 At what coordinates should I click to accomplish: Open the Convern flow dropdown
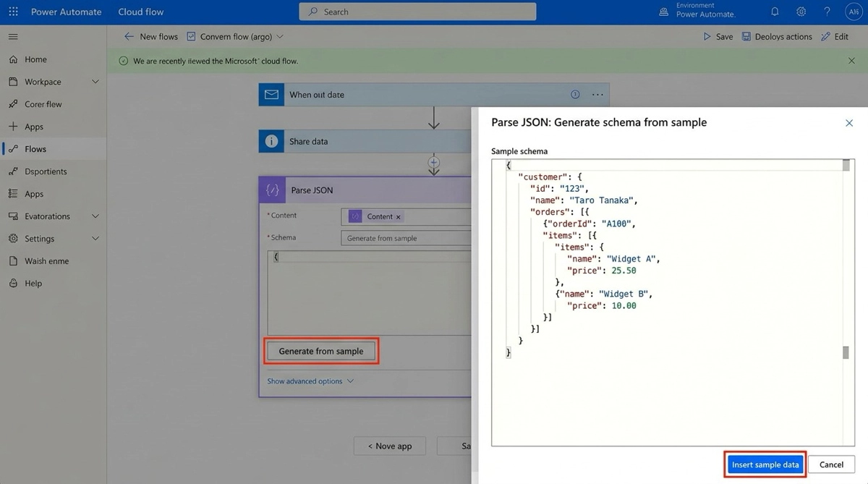(x=280, y=36)
